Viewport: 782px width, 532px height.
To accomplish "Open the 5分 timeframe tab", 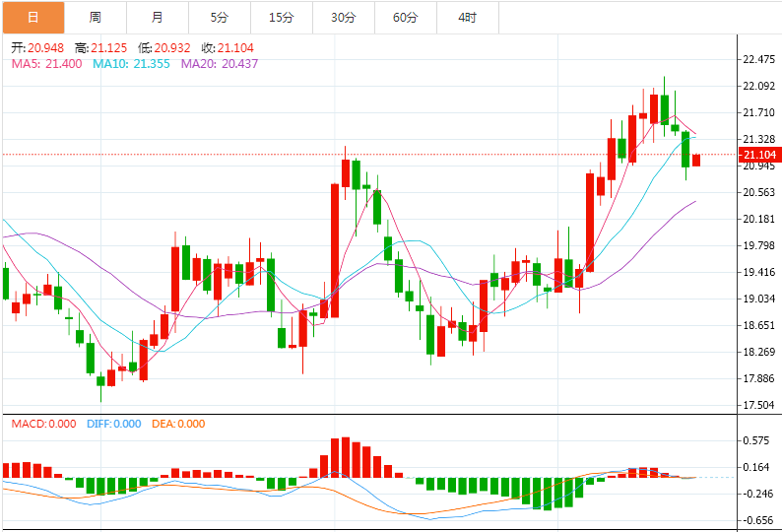I will [220, 18].
